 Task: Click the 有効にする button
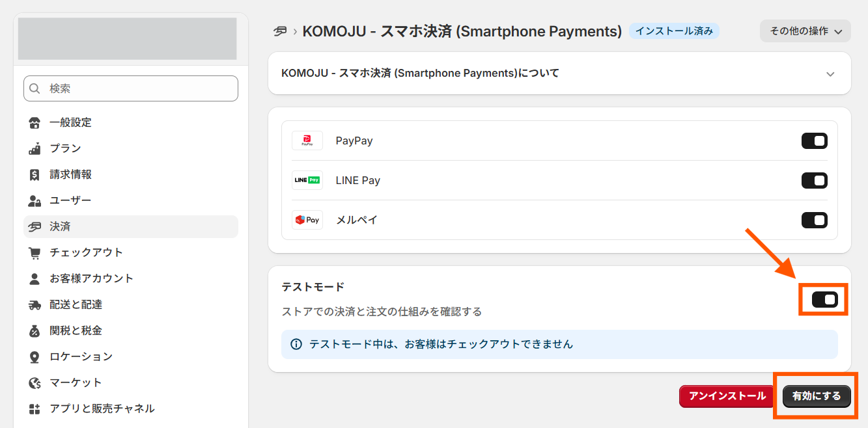817,396
